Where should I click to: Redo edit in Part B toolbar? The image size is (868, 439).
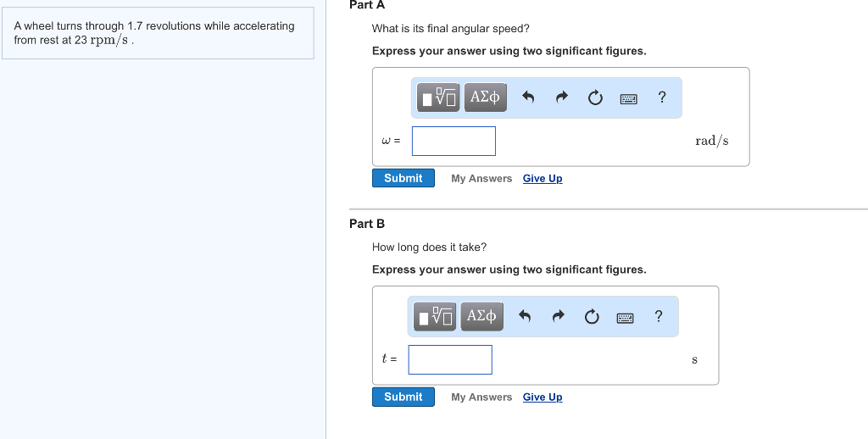click(558, 316)
